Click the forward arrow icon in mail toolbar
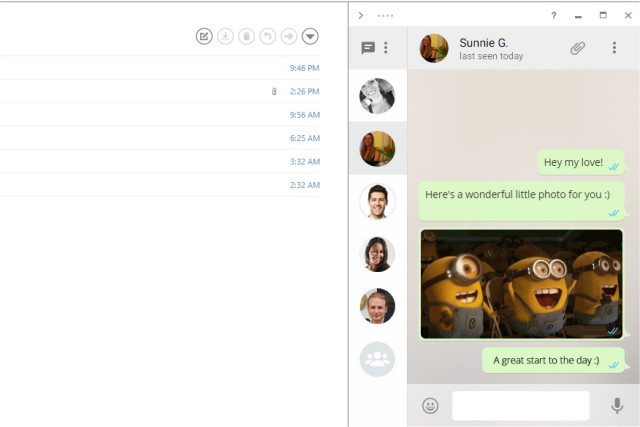The height and width of the screenshot is (427, 640). click(289, 36)
